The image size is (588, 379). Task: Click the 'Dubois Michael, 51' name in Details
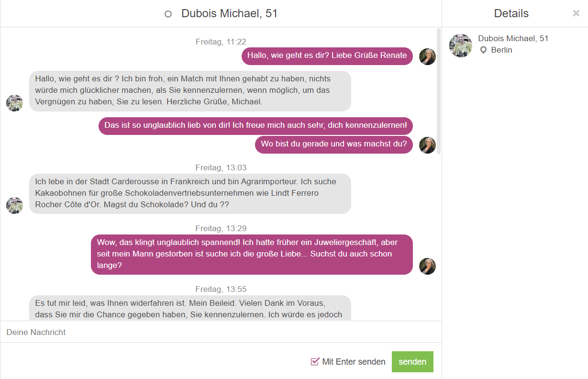[513, 38]
